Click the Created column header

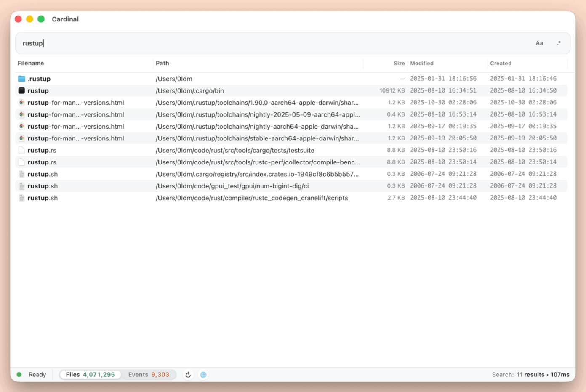(500, 63)
